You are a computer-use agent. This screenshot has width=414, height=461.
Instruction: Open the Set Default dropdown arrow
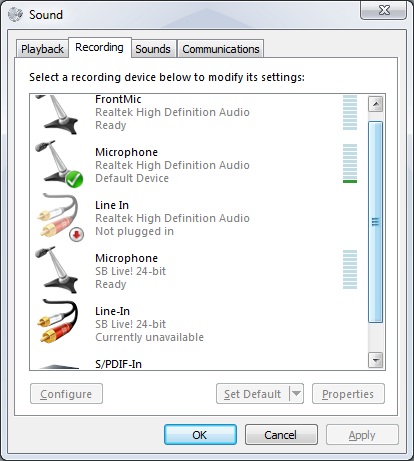[x=296, y=394]
